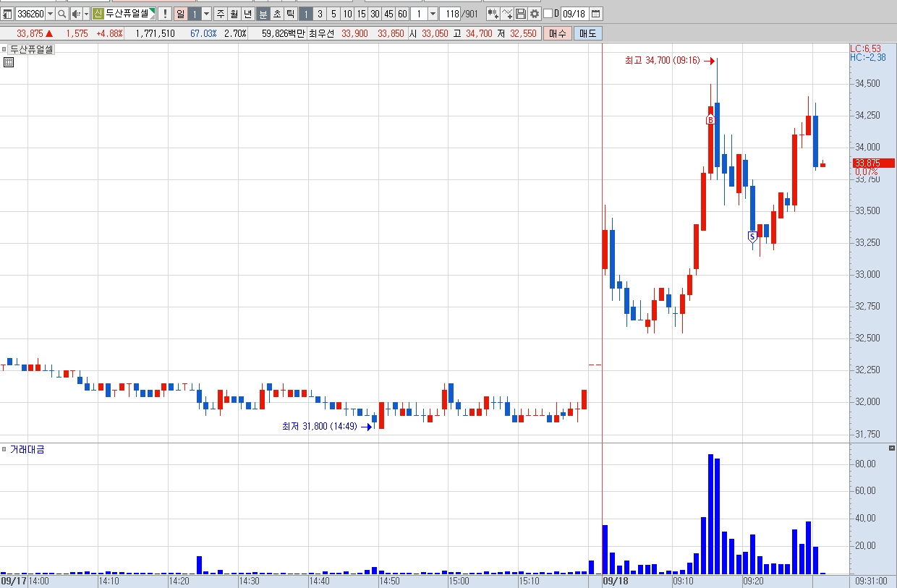Click the 매수 buy button
Image resolution: width=897 pixels, height=588 pixels.
pos(558,33)
